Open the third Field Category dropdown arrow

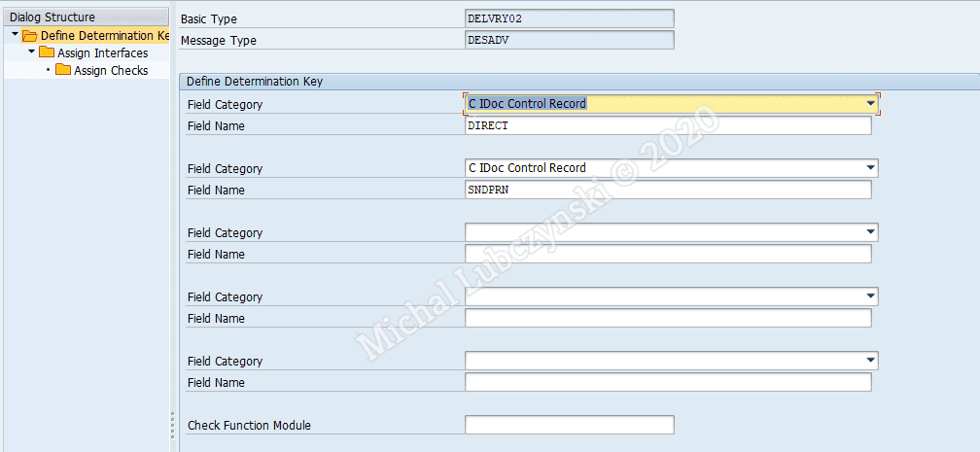[x=871, y=232]
